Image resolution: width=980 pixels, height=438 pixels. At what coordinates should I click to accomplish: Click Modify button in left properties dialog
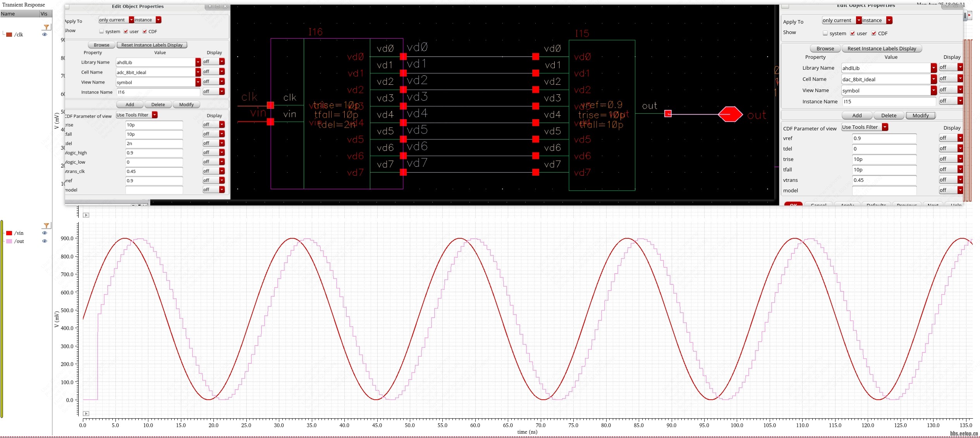coord(186,104)
